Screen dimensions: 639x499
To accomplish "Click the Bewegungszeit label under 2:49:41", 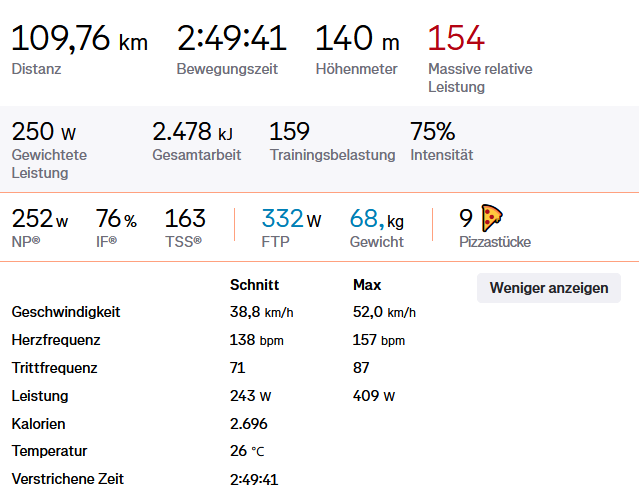I will click(x=227, y=70).
